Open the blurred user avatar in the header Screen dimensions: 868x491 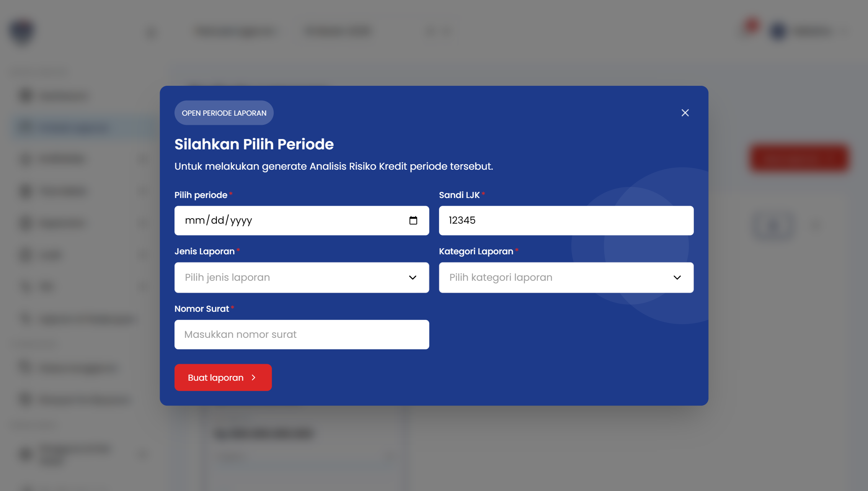778,31
